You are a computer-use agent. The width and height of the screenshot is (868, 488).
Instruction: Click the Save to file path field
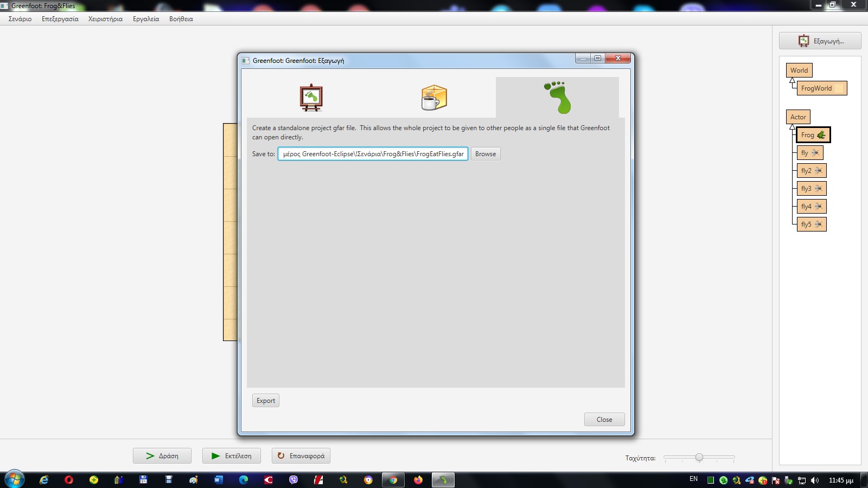[373, 154]
